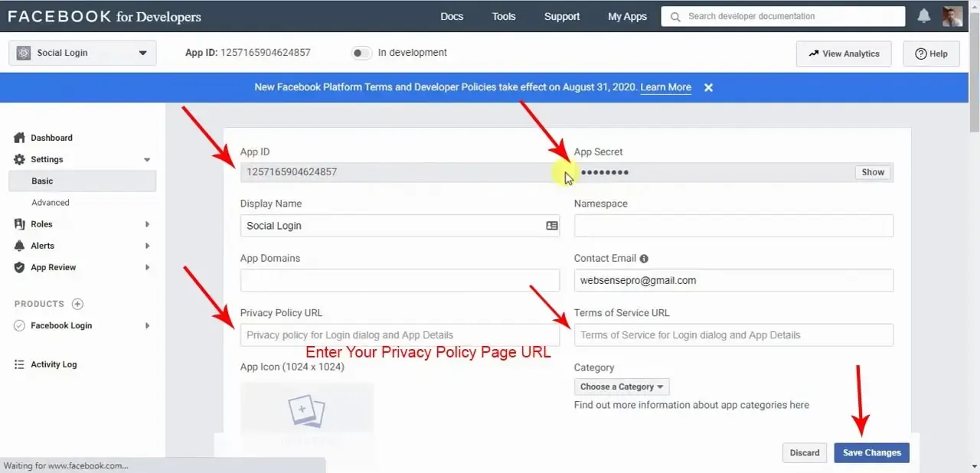Click the App Icon upload placeholder
The width and height of the screenshot is (980, 473).
coord(307,417)
